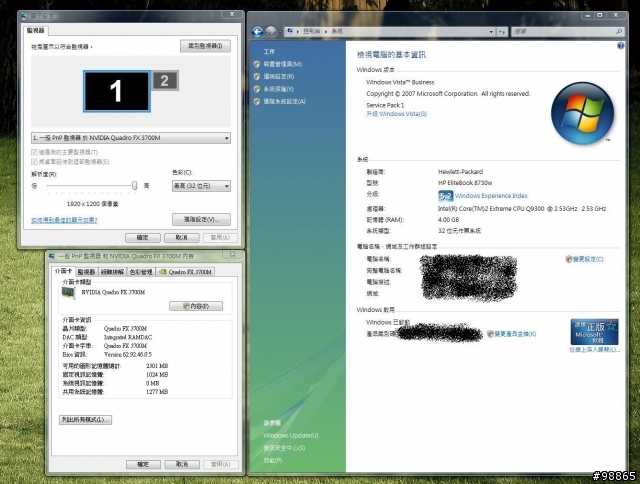
Task: Click the shield icon beside 遠端設定(R)
Action: click(257, 76)
